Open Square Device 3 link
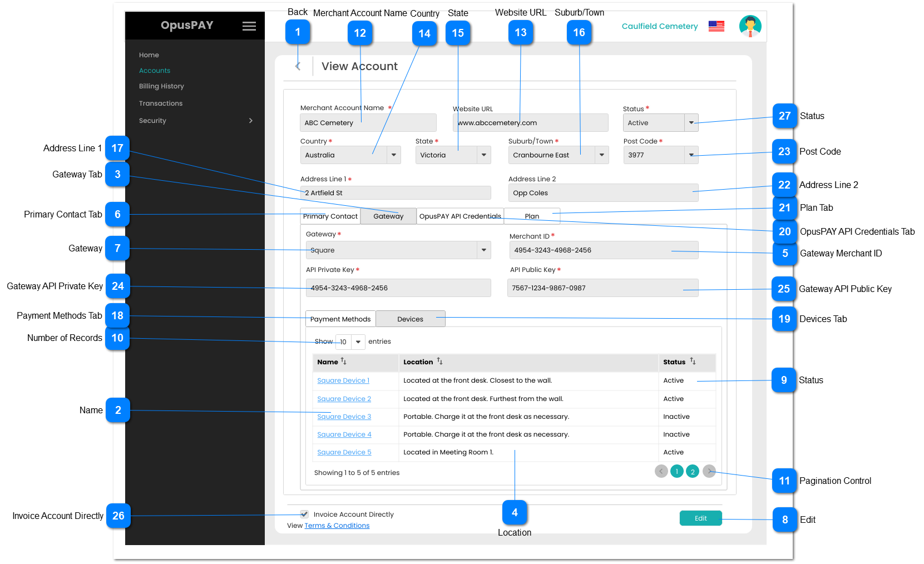This screenshot has height=564, width=924. pyautogui.click(x=344, y=417)
